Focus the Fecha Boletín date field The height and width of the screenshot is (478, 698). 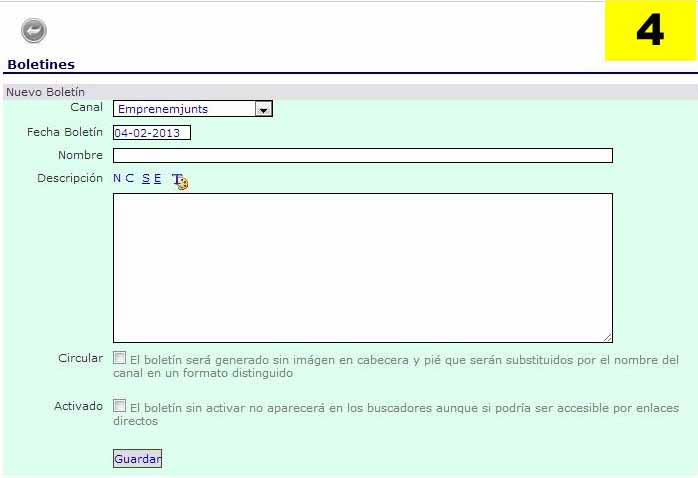coord(151,132)
